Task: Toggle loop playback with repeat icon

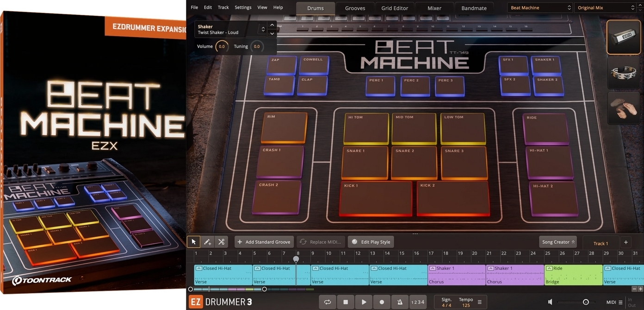Action: point(328,302)
